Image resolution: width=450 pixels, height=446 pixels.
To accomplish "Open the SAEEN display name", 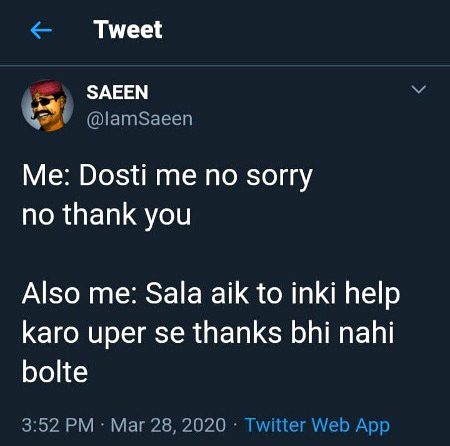I will [x=117, y=92].
